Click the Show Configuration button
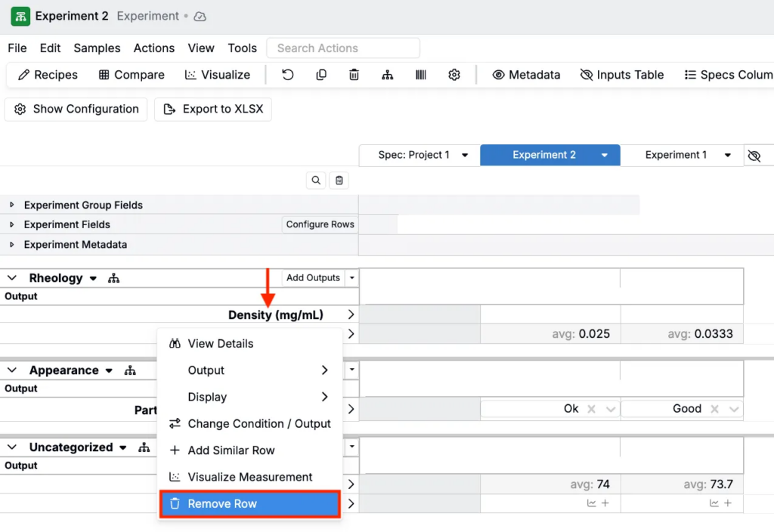 (x=76, y=109)
